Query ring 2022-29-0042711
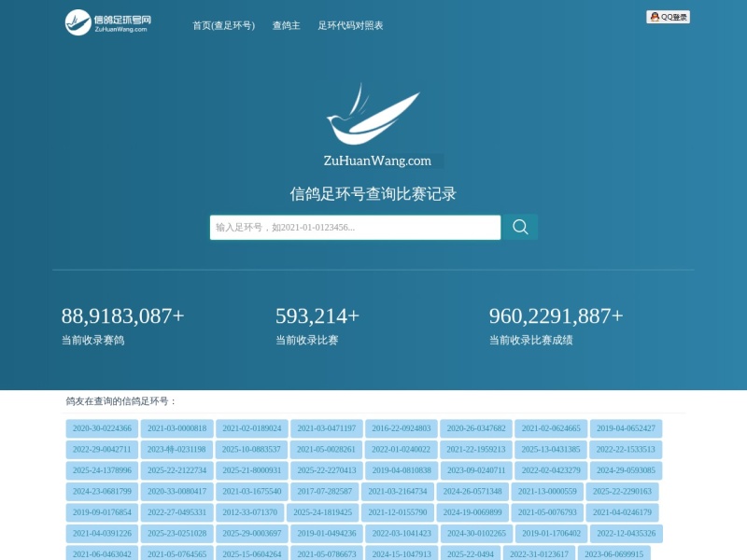Screen dimensions: 747x560 click(x=102, y=450)
